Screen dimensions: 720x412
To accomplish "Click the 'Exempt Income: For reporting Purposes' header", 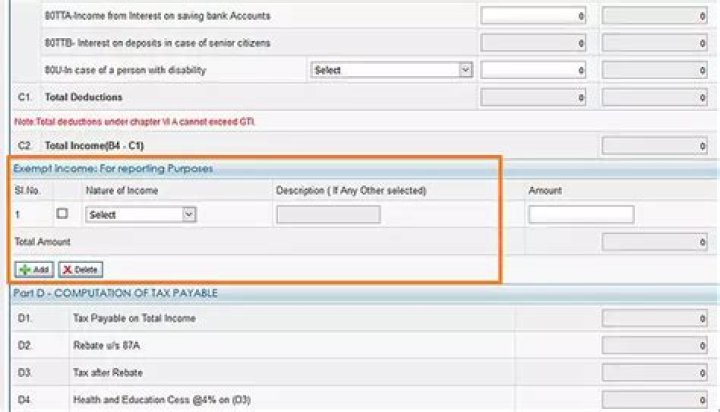I will [x=113, y=169].
